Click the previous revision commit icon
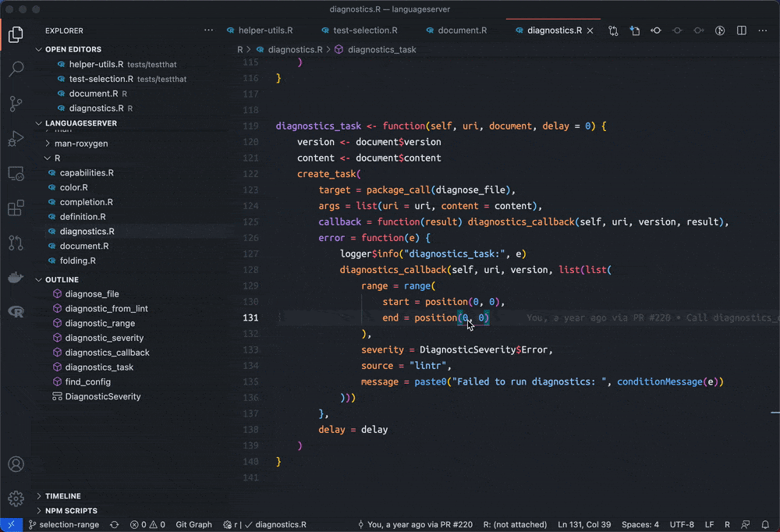This screenshot has width=780, height=532. [x=656, y=30]
